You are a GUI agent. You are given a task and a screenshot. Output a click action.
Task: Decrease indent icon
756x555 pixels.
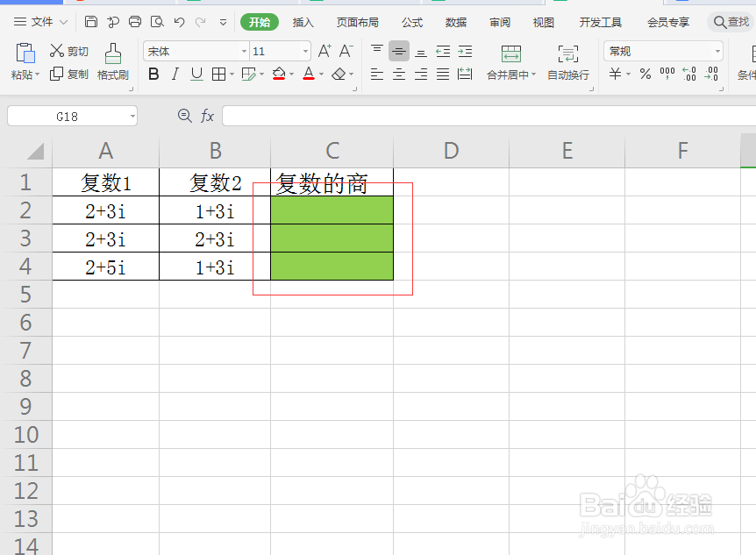[x=443, y=51]
